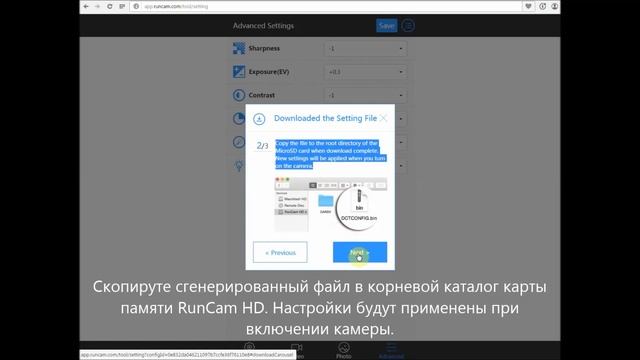The width and height of the screenshot is (640, 360).
Task: Open the Contrast value dropdown
Action: pos(365,95)
